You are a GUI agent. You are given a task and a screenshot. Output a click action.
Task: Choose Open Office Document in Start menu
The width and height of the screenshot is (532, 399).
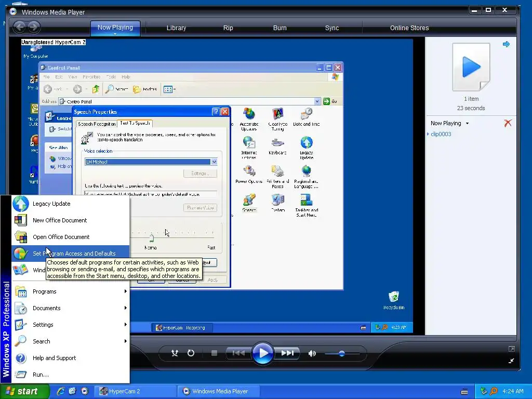coord(71,237)
